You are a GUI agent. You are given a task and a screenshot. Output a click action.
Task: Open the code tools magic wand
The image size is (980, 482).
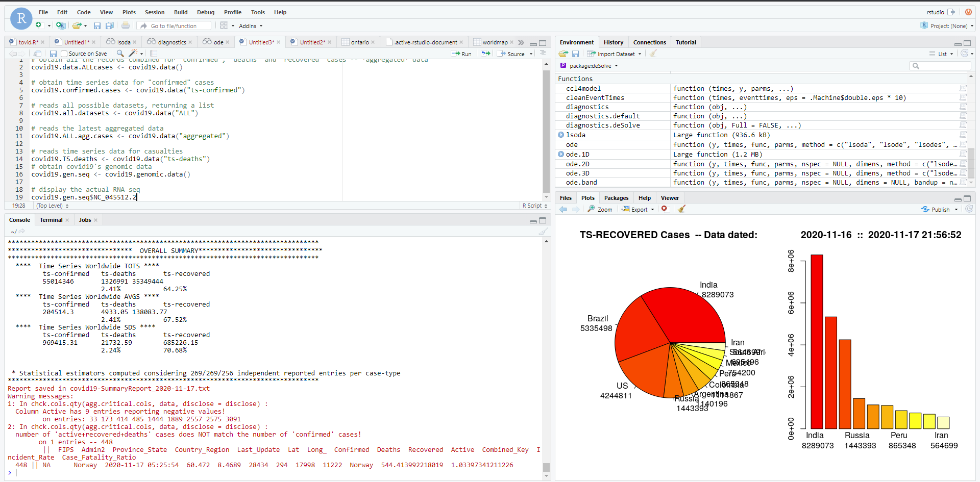pyautogui.click(x=133, y=54)
